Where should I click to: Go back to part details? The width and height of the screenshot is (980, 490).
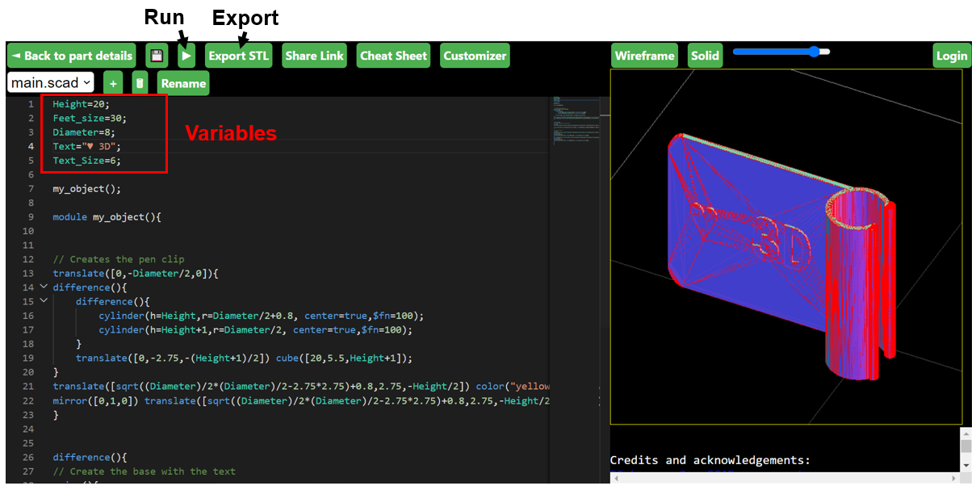(x=71, y=55)
